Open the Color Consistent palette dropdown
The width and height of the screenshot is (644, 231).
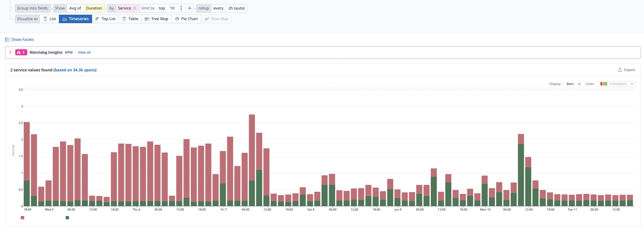[x=617, y=84]
